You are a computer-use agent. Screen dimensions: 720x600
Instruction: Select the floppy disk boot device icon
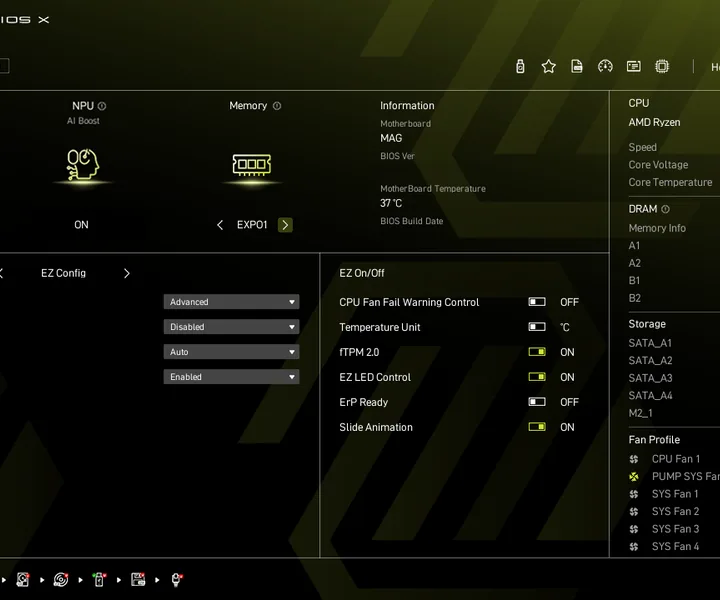[138, 580]
